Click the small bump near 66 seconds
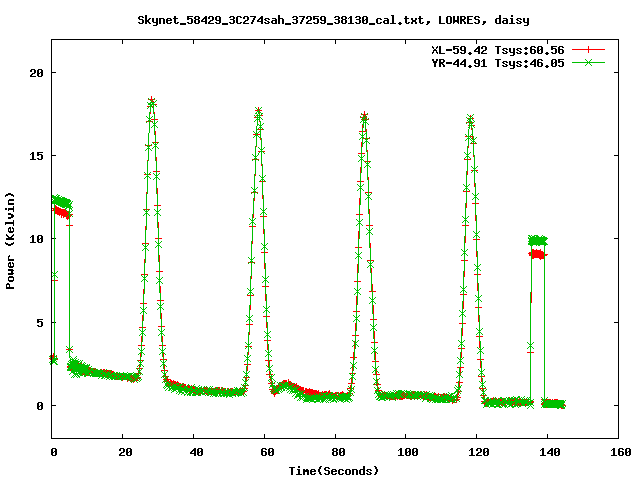The width and height of the screenshot is (640, 480). (x=286, y=384)
